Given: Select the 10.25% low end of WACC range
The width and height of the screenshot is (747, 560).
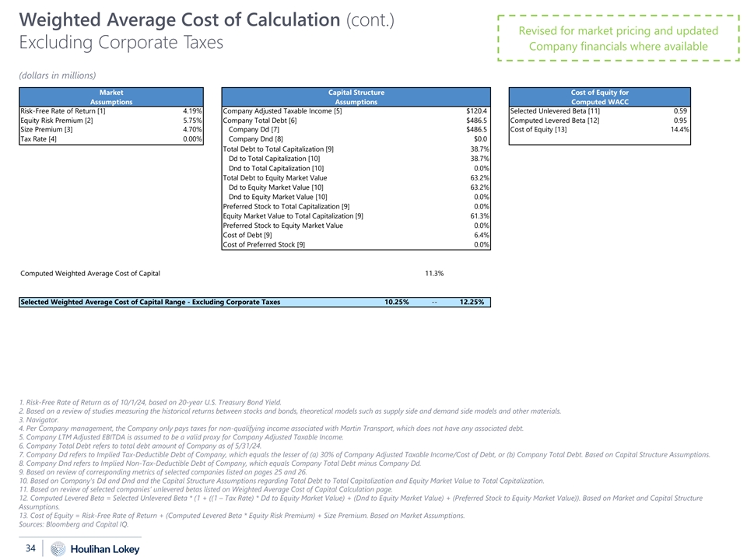Looking at the screenshot, I should pyautogui.click(x=397, y=302).
